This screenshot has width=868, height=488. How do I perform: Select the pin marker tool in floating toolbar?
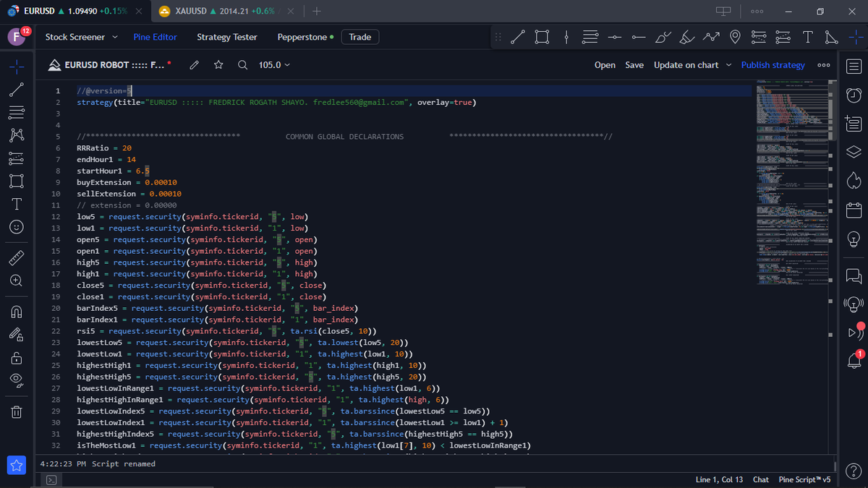[735, 37]
